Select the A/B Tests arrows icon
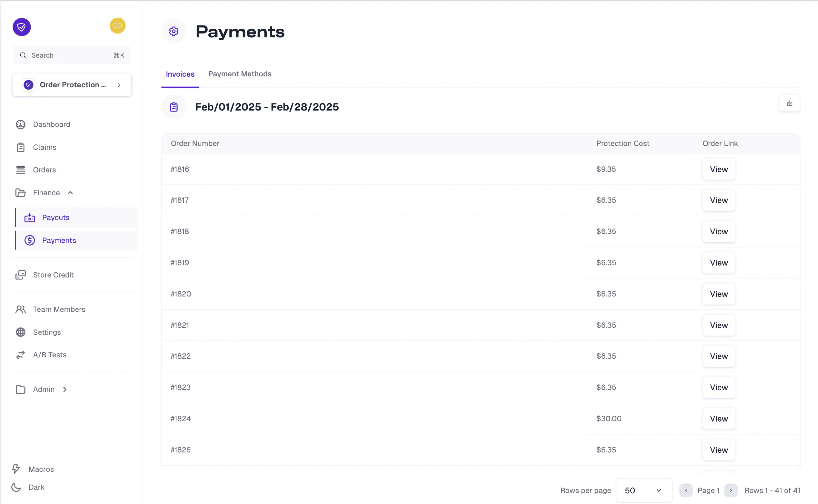Image resolution: width=818 pixels, height=504 pixels. 20,355
